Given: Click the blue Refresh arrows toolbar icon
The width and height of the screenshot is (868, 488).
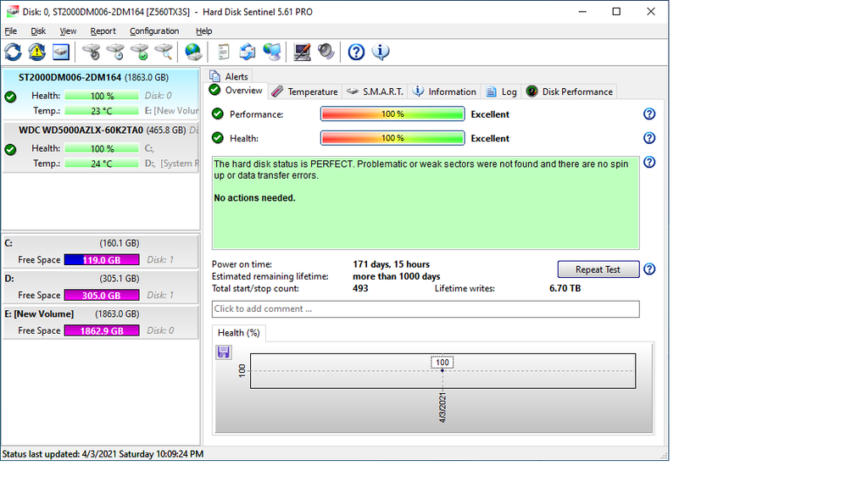Looking at the screenshot, I should pos(14,52).
